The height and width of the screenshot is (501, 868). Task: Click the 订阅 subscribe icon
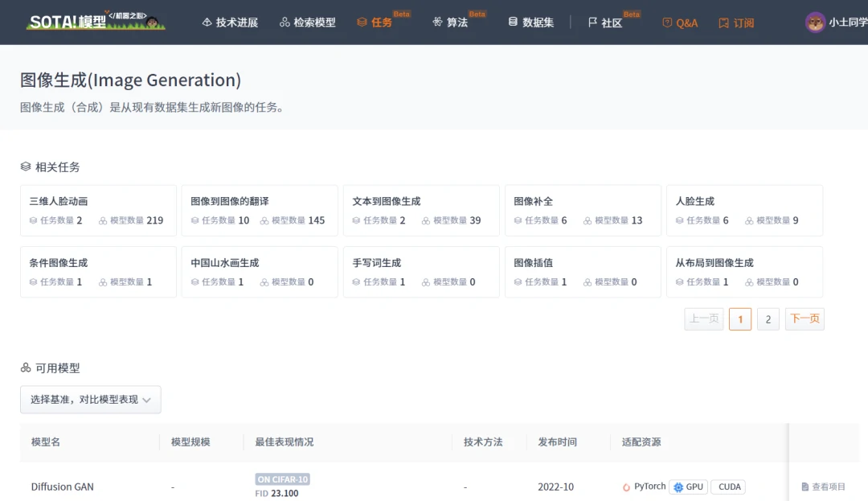(x=723, y=23)
